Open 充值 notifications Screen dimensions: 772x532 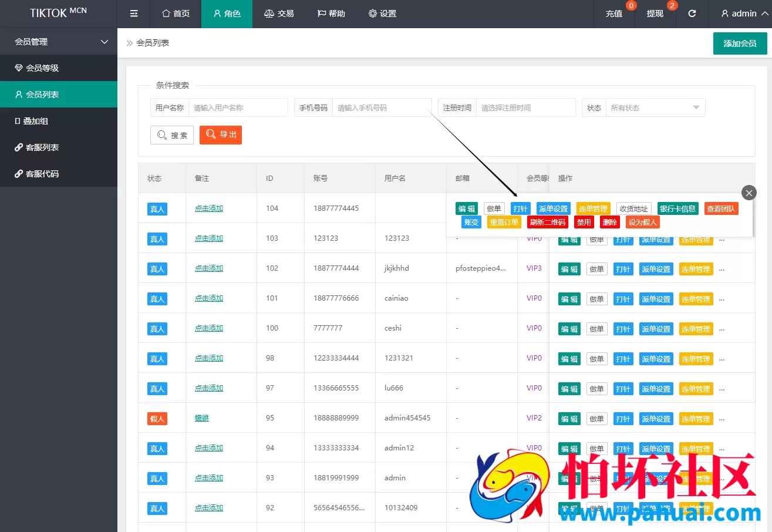pyautogui.click(x=614, y=14)
